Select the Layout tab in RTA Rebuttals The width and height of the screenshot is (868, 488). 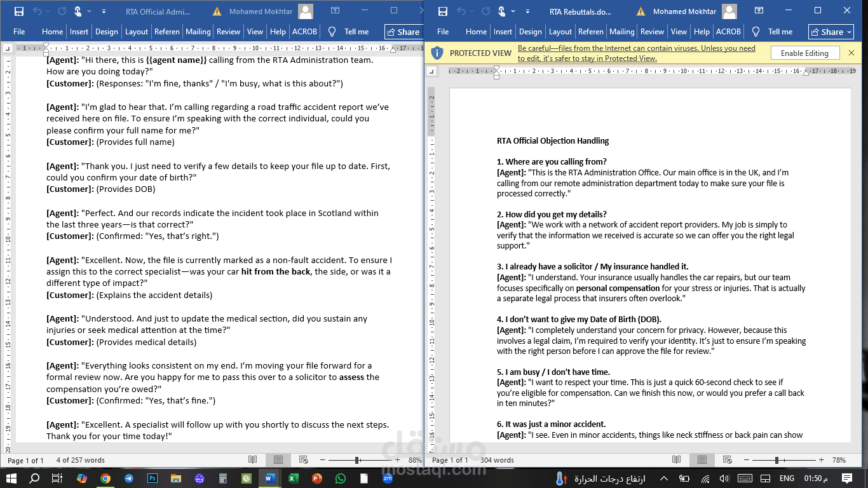560,32
